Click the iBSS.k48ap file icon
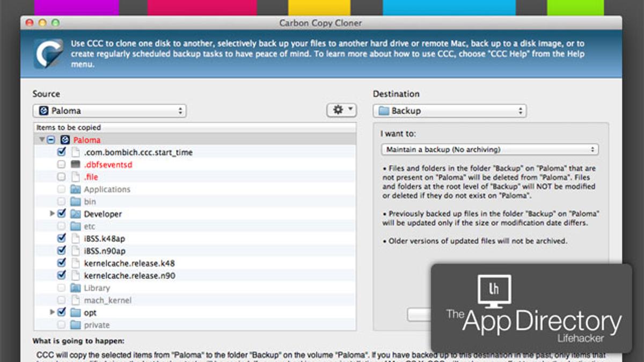Viewport: 644px width, 362px height. tap(75, 239)
